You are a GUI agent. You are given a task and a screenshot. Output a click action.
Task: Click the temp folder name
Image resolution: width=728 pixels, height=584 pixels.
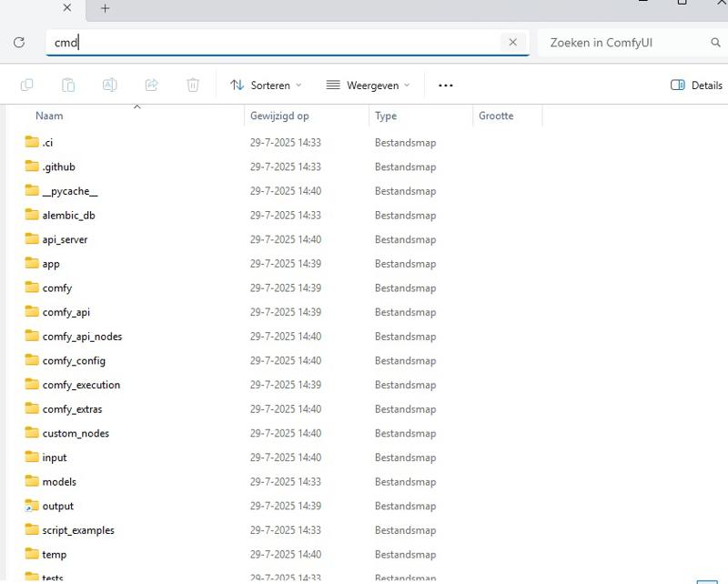(x=55, y=555)
